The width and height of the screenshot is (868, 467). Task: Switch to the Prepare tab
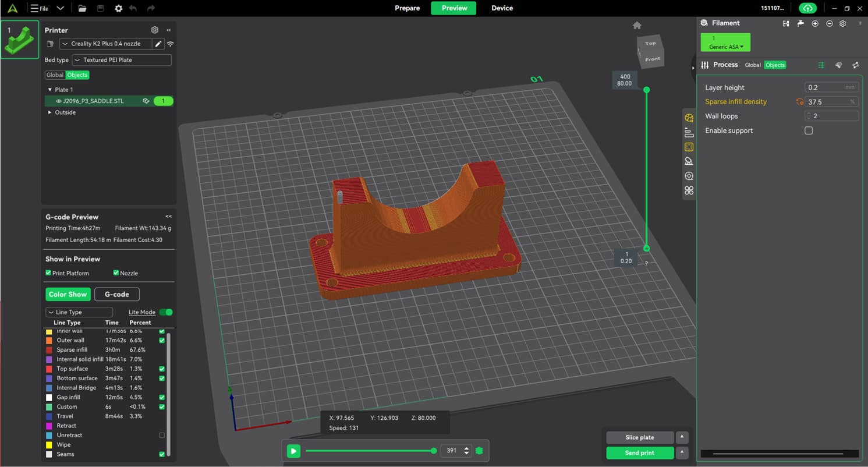coord(407,8)
